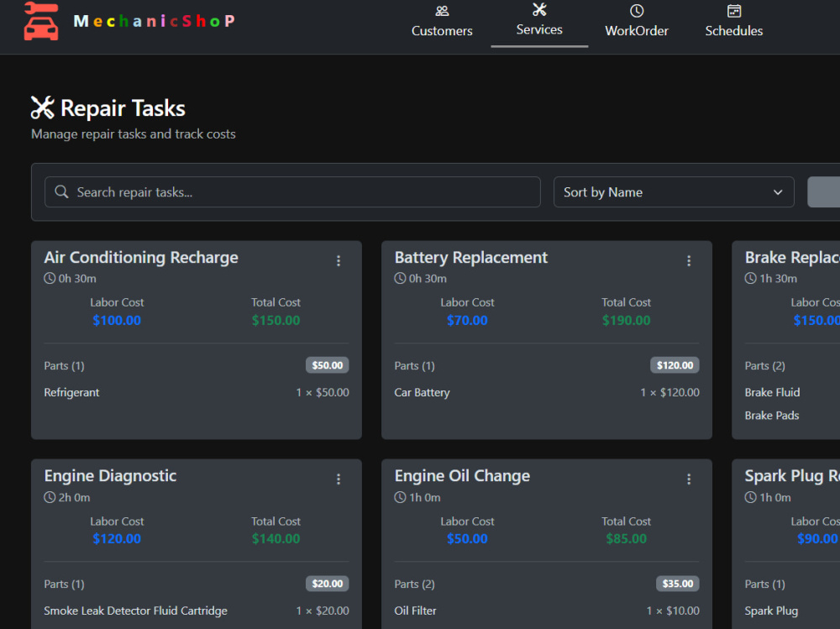This screenshot has width=840, height=629.
Task: Click the Manage repair tasks subtitle
Action: click(134, 134)
